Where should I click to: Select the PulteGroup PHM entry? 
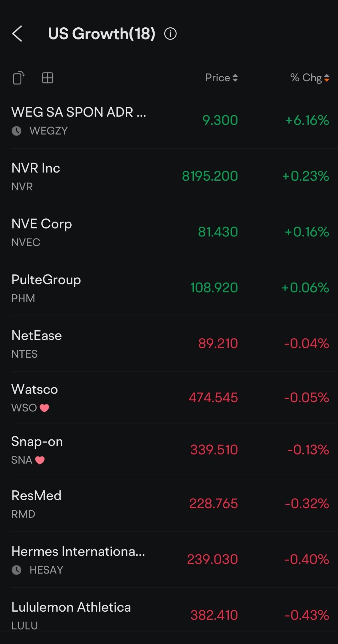tap(169, 288)
